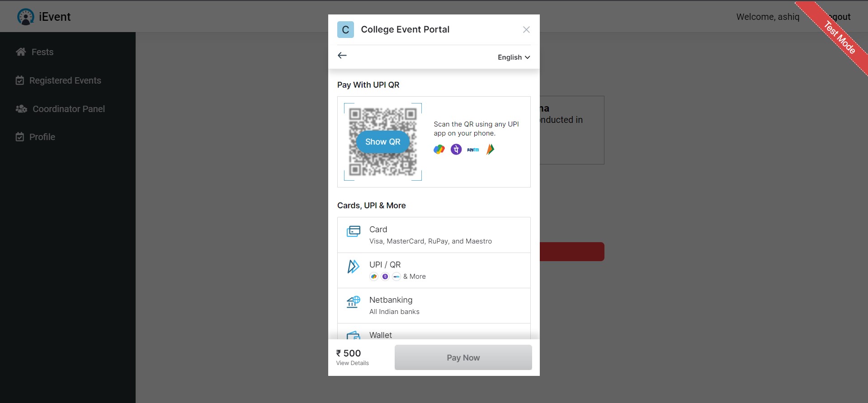Click the Pay Now button

click(463, 357)
